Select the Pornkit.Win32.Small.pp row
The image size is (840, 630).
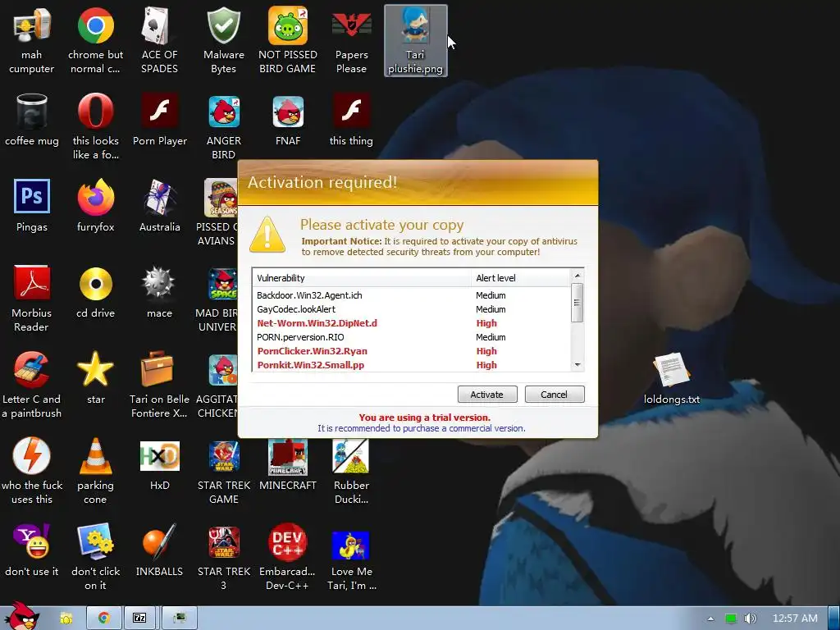412,365
